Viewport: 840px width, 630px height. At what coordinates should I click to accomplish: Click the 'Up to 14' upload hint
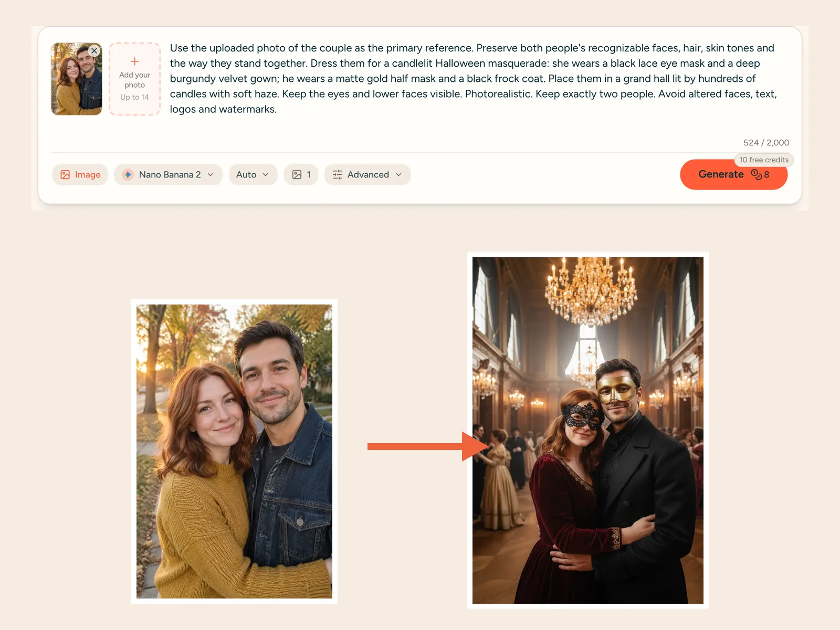[134, 97]
